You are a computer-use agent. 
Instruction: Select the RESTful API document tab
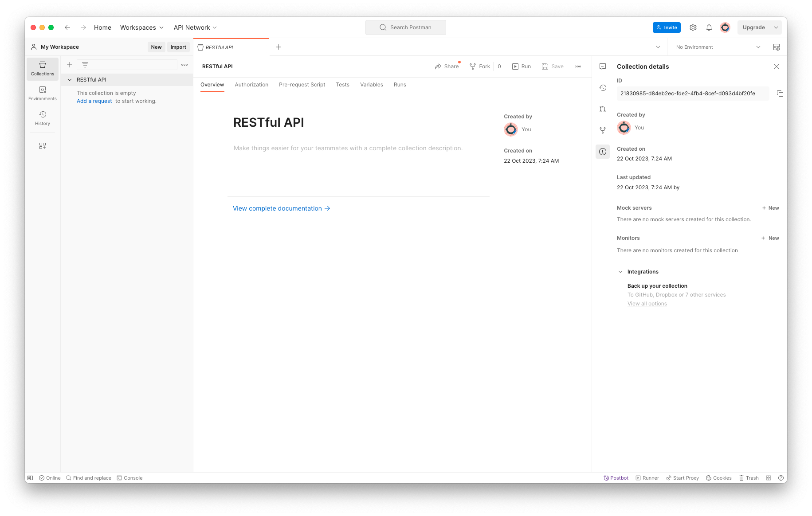pos(231,47)
